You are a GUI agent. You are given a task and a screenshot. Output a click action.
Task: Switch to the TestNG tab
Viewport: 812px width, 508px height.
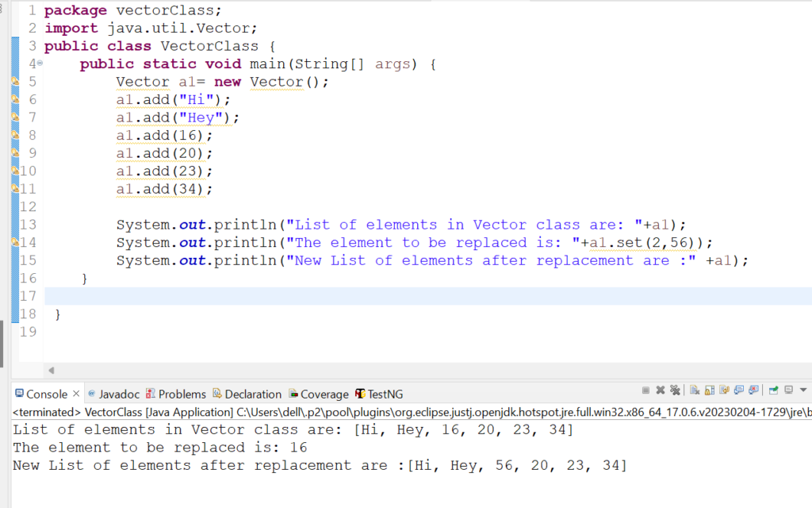pos(379,394)
